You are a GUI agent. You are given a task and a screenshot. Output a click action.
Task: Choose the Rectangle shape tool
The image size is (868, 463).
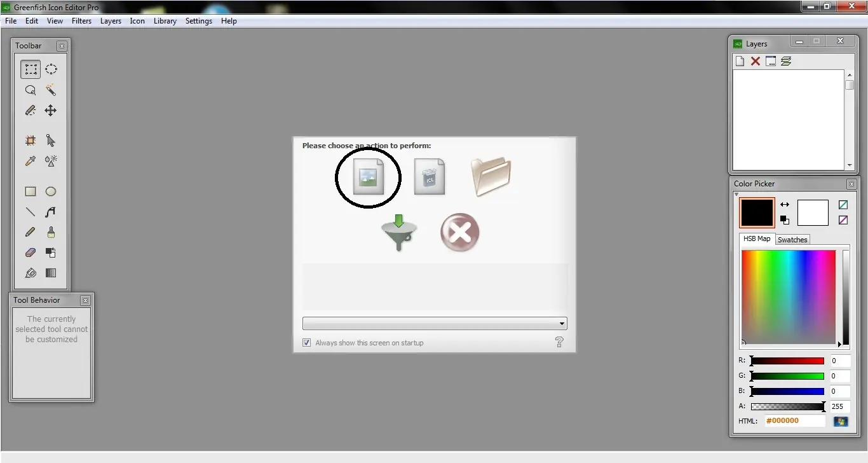click(x=31, y=191)
